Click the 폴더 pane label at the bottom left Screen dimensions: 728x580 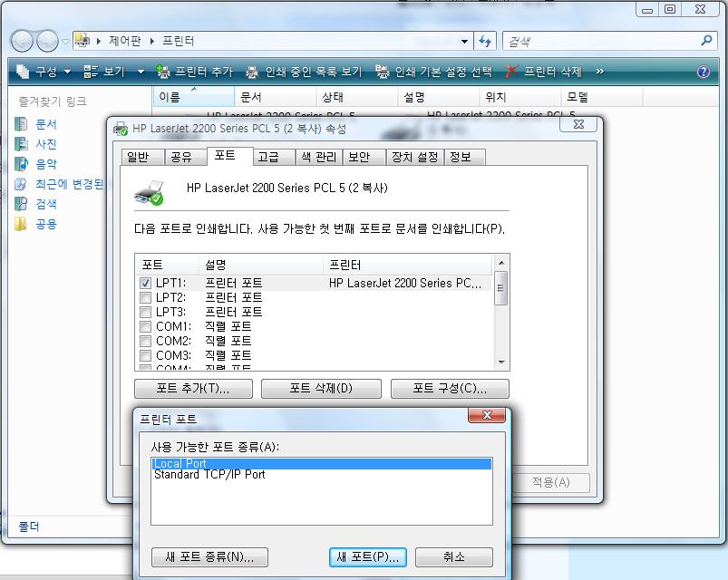pyautogui.click(x=29, y=527)
